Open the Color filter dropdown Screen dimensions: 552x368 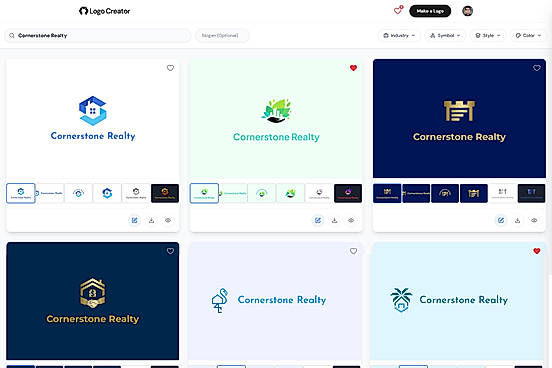pos(528,36)
